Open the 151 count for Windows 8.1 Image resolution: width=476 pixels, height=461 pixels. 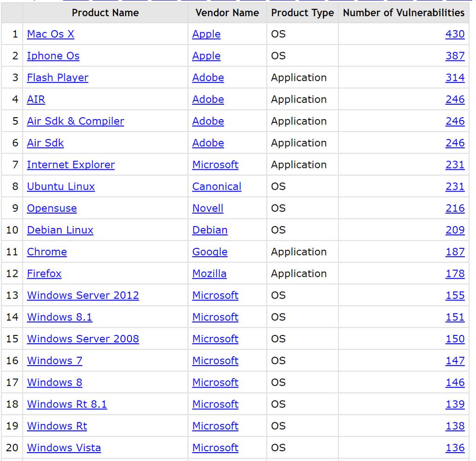click(x=455, y=317)
